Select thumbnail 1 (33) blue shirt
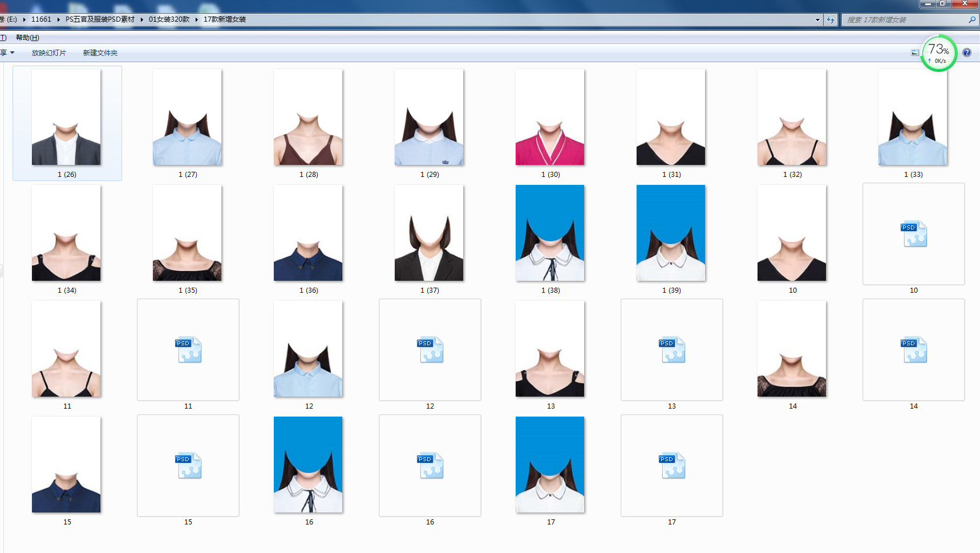Screen dimensions: 980x553 tap(913, 117)
